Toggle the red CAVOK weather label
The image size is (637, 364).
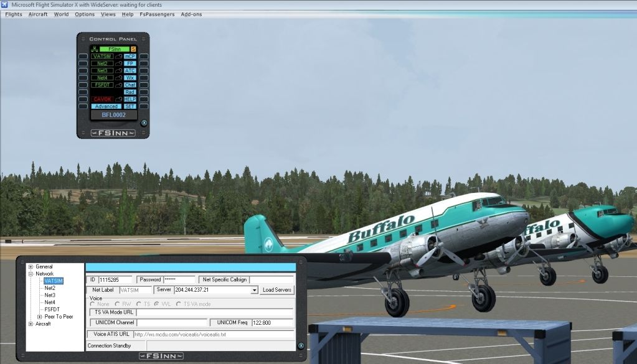tap(102, 99)
